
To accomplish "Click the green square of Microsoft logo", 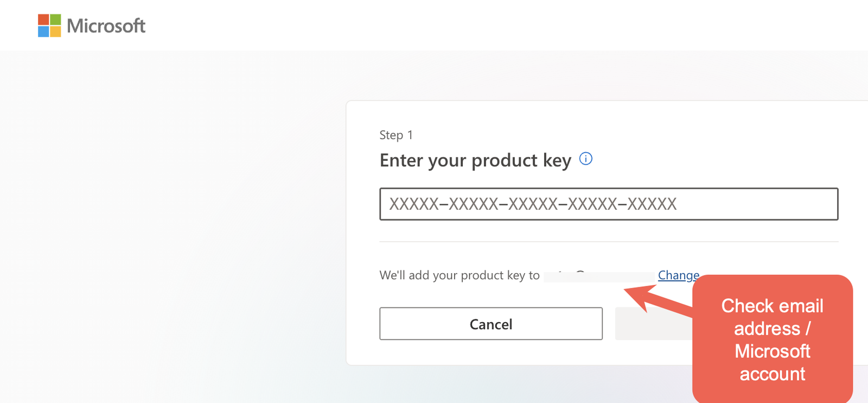I will [55, 20].
